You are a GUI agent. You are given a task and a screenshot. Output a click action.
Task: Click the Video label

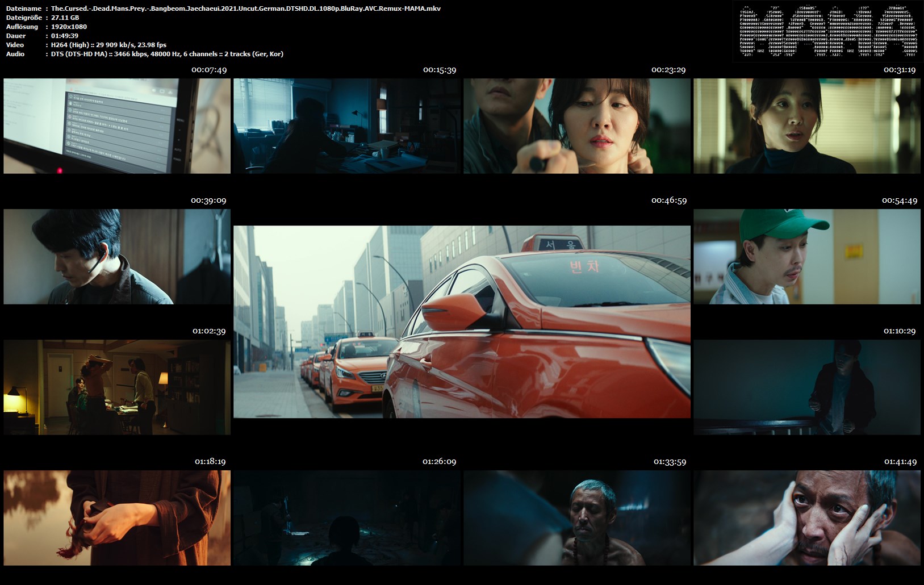15,45
